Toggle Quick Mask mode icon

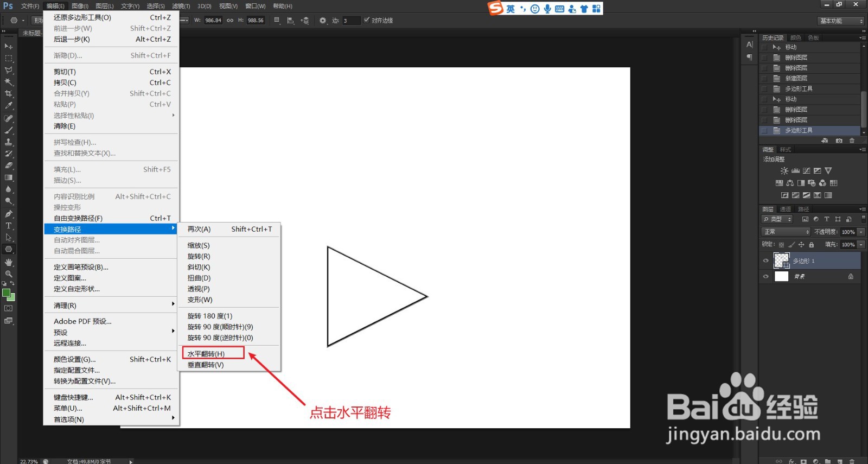[9, 308]
